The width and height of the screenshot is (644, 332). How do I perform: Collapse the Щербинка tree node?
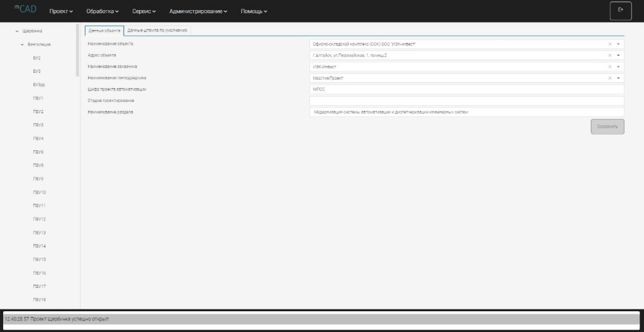point(16,31)
